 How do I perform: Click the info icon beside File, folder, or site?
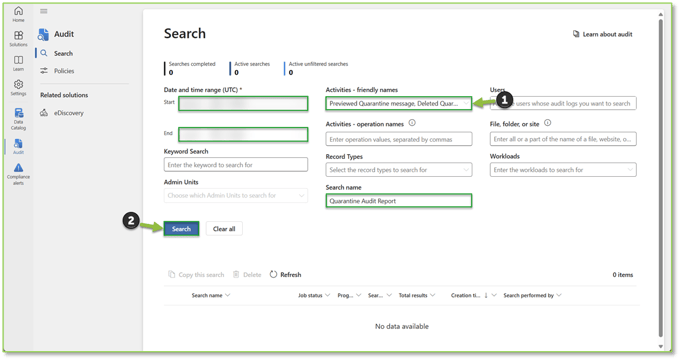click(548, 123)
